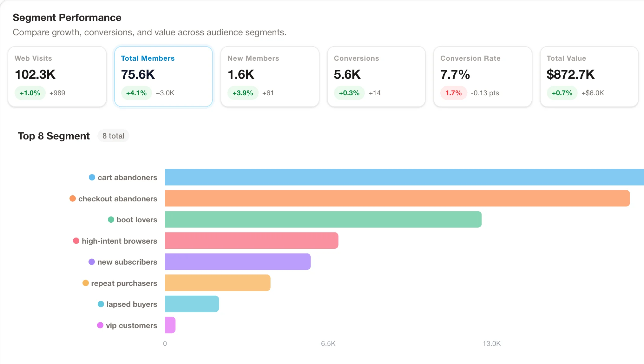644x364 pixels.
Task: Select the lapsed buyers bar
Action: (x=192, y=304)
